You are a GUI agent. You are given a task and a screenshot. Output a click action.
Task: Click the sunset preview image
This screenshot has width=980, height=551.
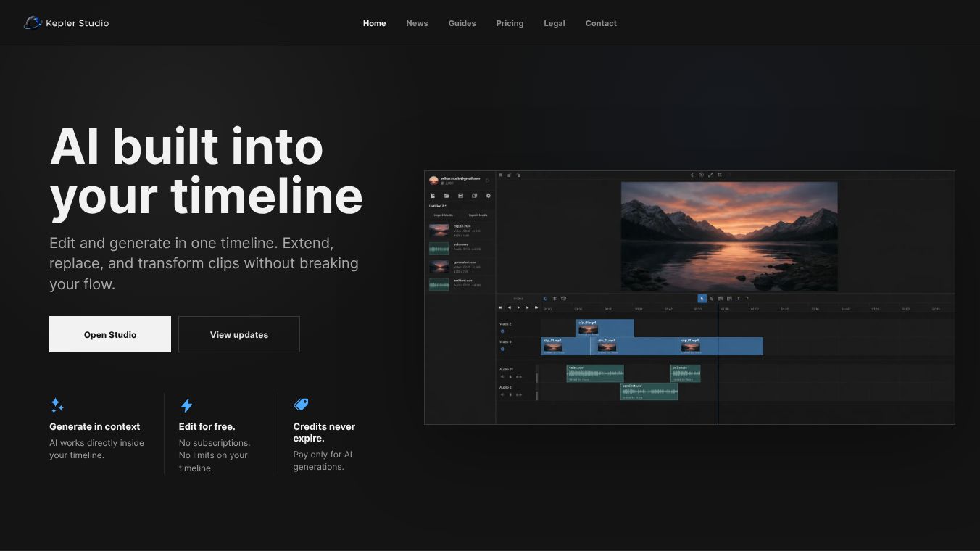point(729,236)
